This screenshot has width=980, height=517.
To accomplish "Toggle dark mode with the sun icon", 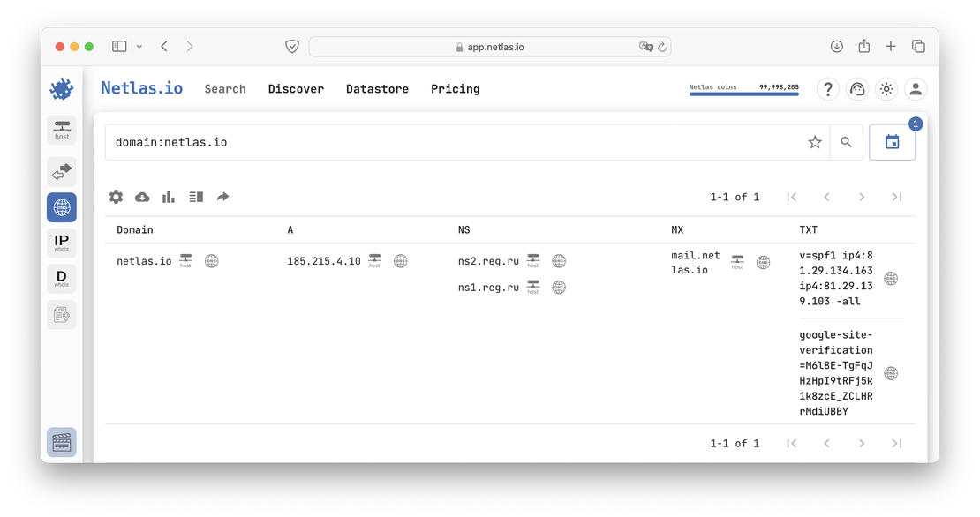I will click(x=886, y=89).
